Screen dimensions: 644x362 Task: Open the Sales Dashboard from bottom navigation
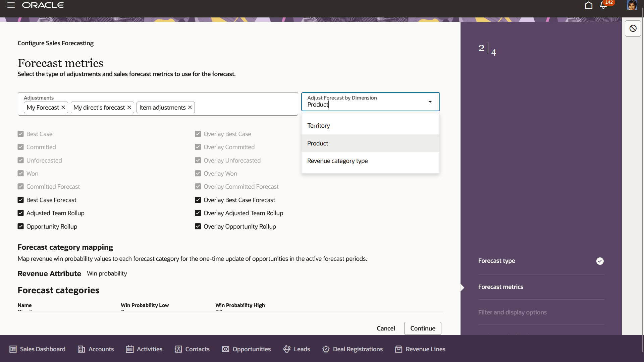(37, 349)
